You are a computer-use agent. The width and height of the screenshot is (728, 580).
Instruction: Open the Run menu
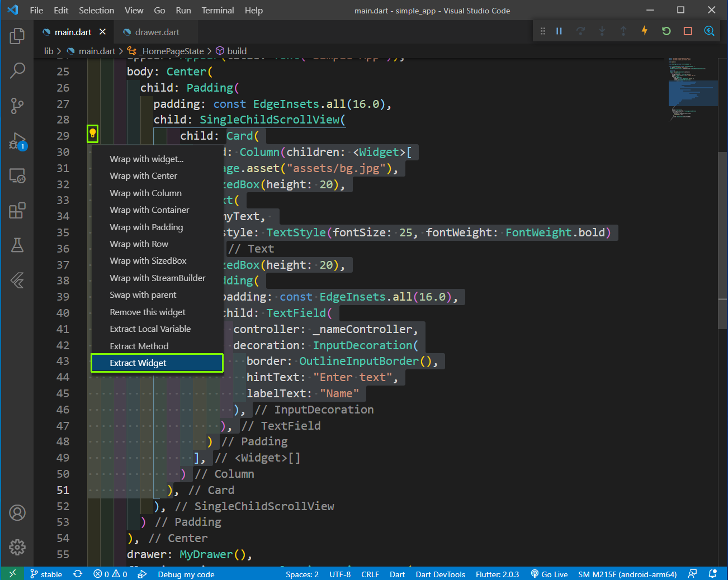tap(183, 10)
